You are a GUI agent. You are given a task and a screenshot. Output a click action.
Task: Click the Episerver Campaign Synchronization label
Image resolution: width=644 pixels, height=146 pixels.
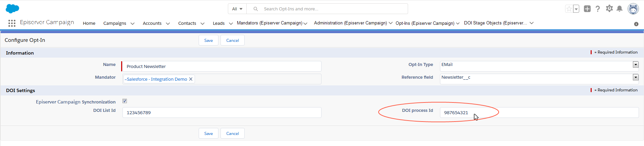click(76, 102)
